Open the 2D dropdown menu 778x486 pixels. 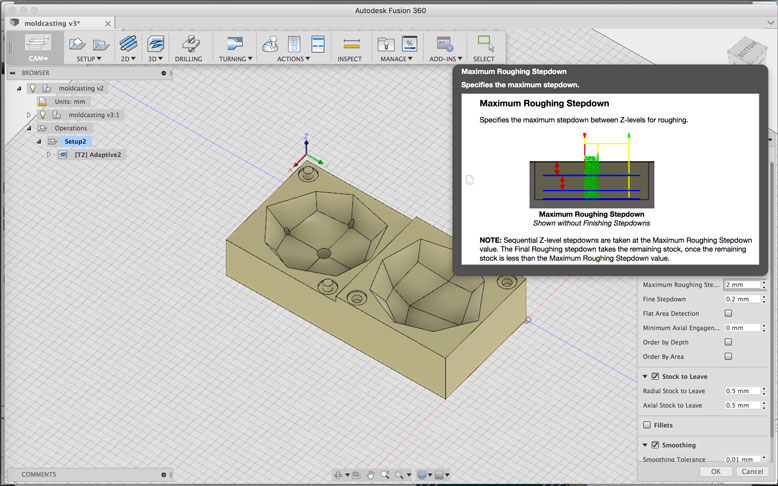(128, 59)
